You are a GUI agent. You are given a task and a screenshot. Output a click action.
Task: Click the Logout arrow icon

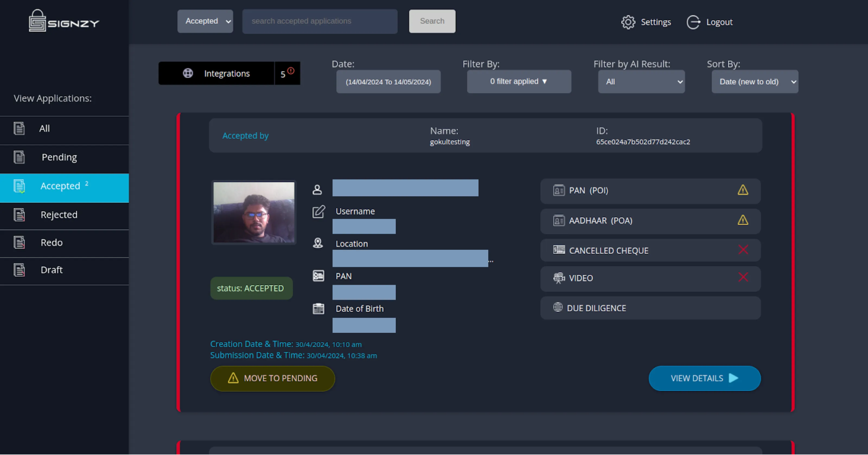[x=694, y=22]
